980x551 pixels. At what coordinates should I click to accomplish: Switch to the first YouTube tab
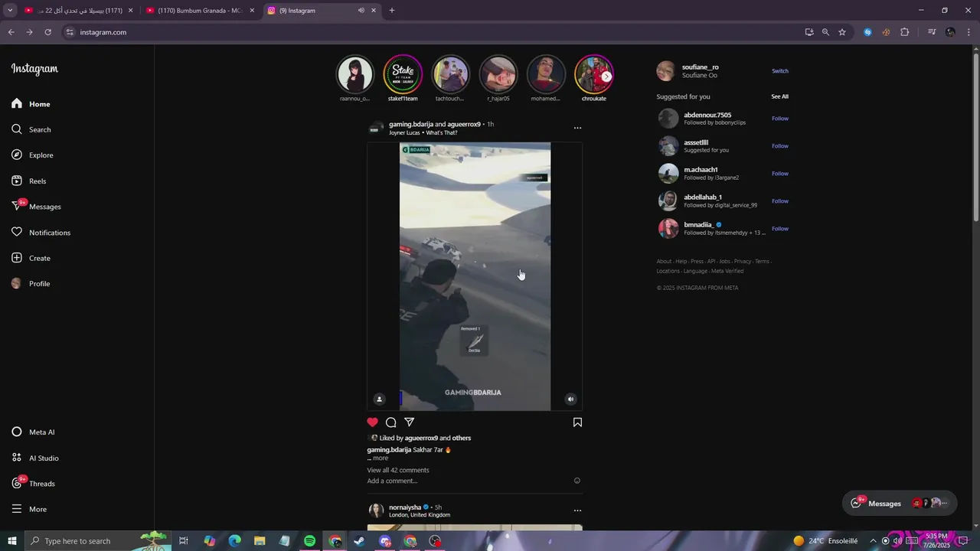coord(77,11)
